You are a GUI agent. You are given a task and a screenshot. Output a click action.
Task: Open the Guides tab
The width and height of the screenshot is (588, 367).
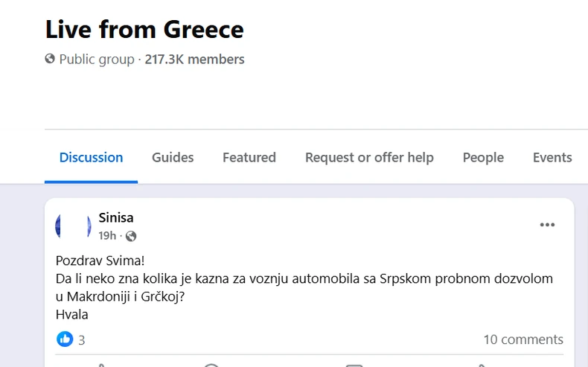[x=173, y=158]
